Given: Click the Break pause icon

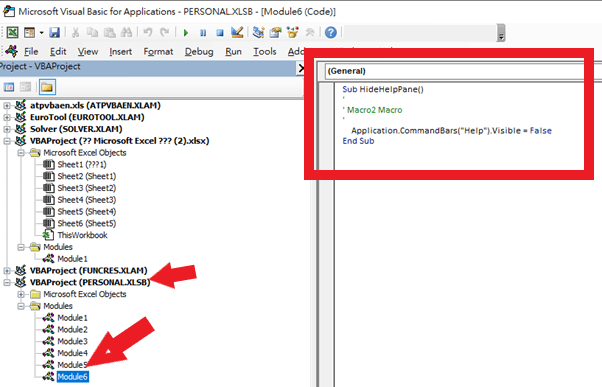Looking at the screenshot, I should click(x=203, y=33).
